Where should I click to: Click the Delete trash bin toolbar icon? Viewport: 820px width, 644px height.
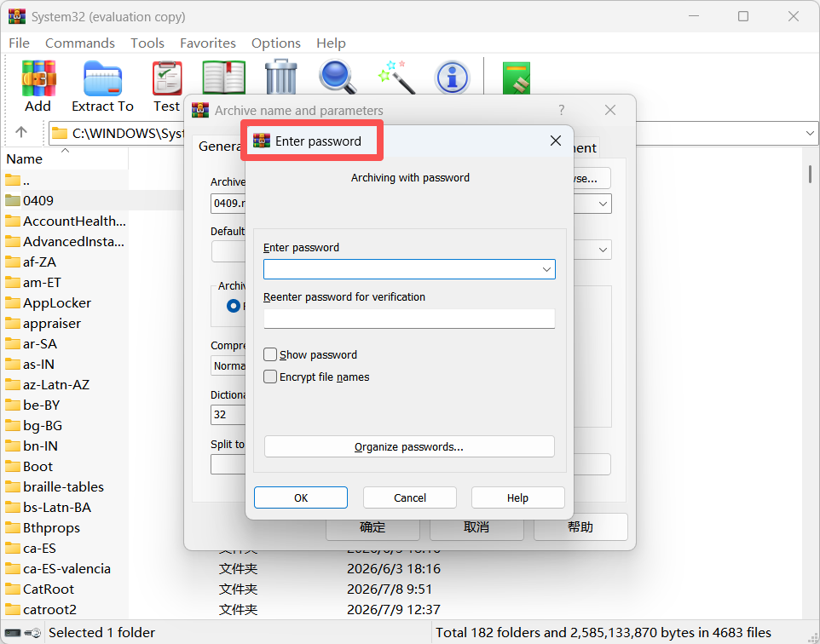click(280, 77)
